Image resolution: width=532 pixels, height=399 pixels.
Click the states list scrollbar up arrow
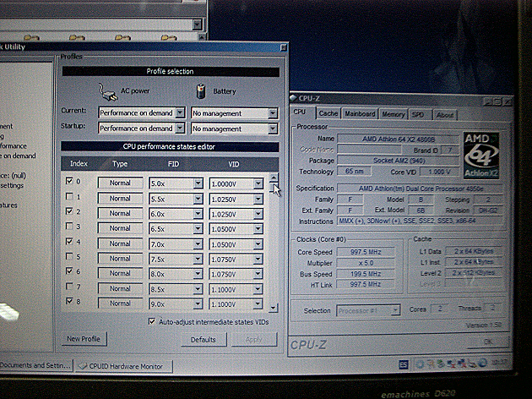tap(274, 177)
